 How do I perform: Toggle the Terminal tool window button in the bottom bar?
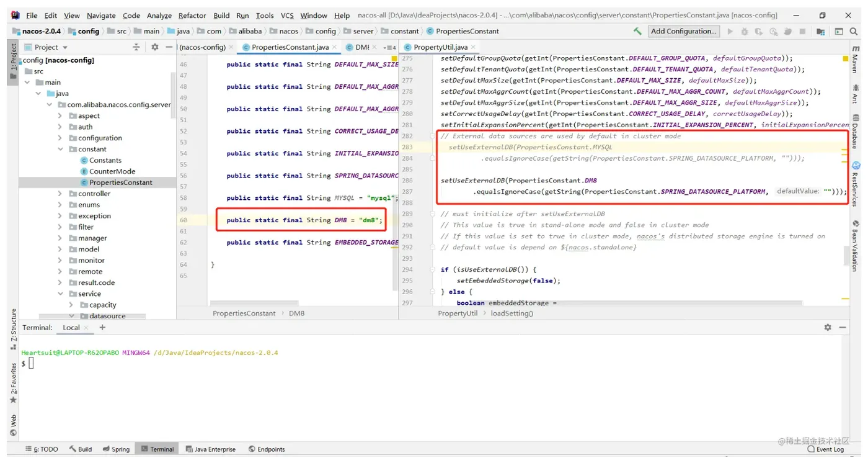pos(157,449)
